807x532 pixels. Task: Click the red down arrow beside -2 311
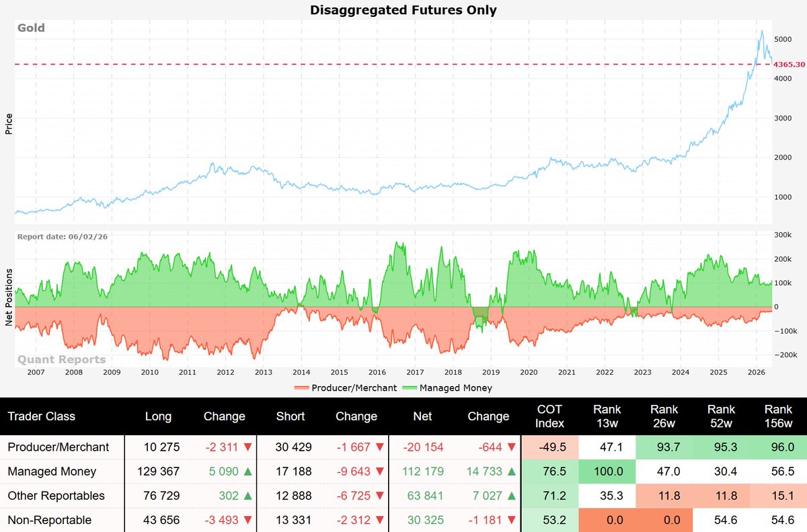point(249,447)
